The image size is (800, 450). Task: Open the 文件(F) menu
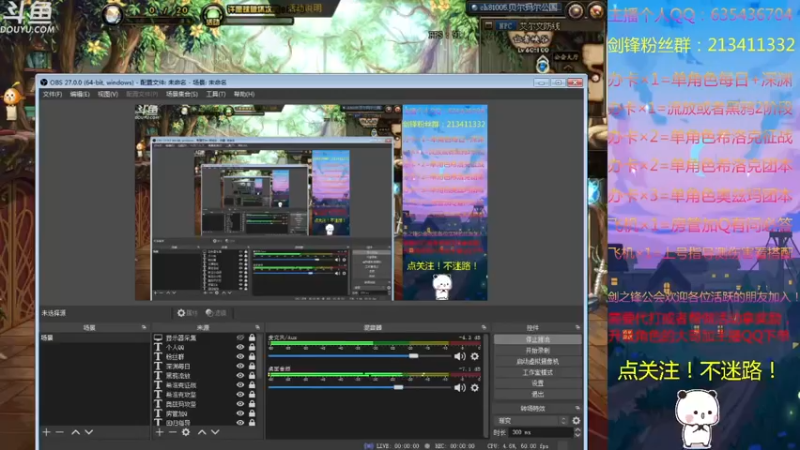tap(52, 94)
